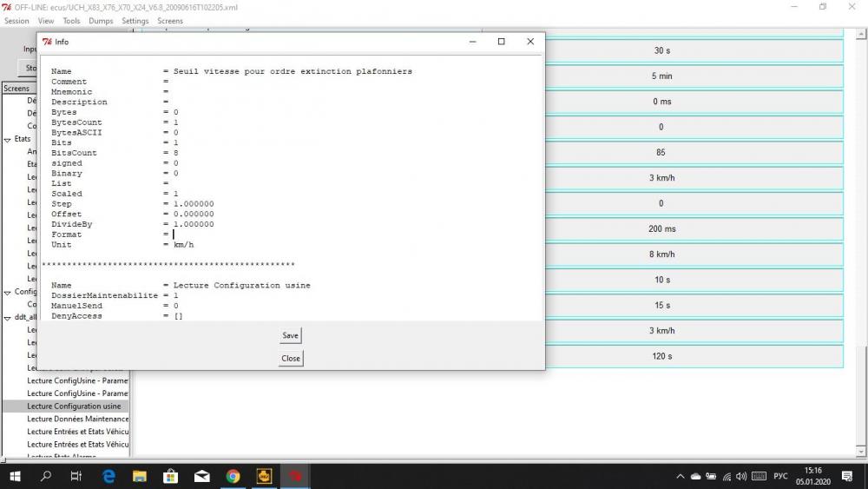The image size is (868, 489).
Task: Maximize the Info dialog window
Action: (x=502, y=42)
